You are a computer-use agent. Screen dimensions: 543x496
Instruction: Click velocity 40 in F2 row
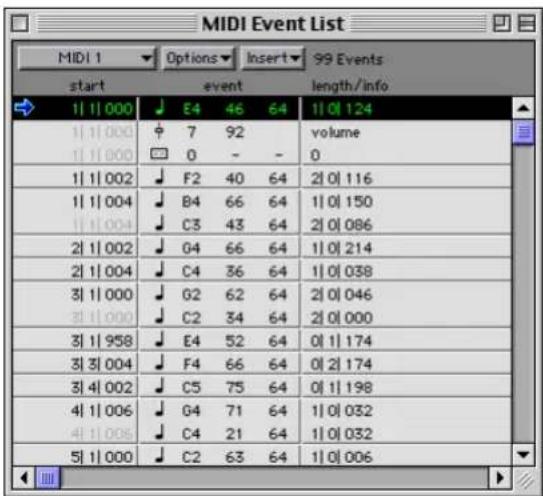(x=234, y=179)
